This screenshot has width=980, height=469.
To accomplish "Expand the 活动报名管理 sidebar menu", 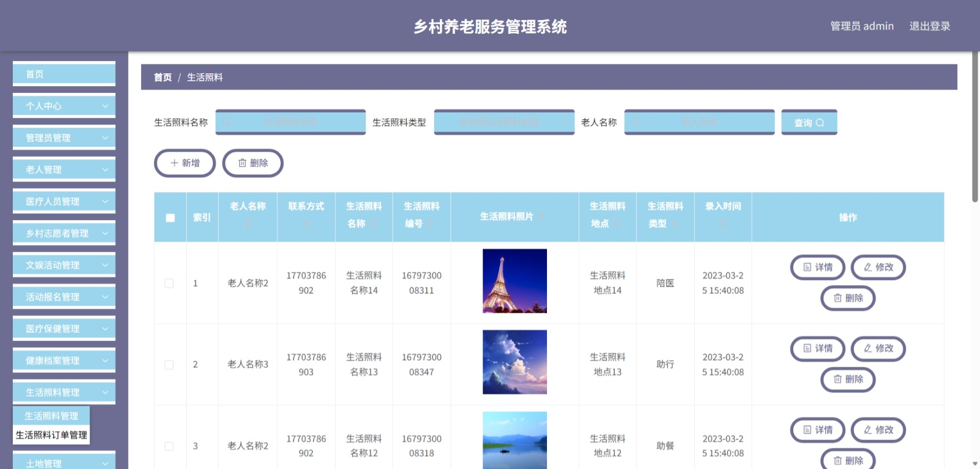I will [x=64, y=297].
